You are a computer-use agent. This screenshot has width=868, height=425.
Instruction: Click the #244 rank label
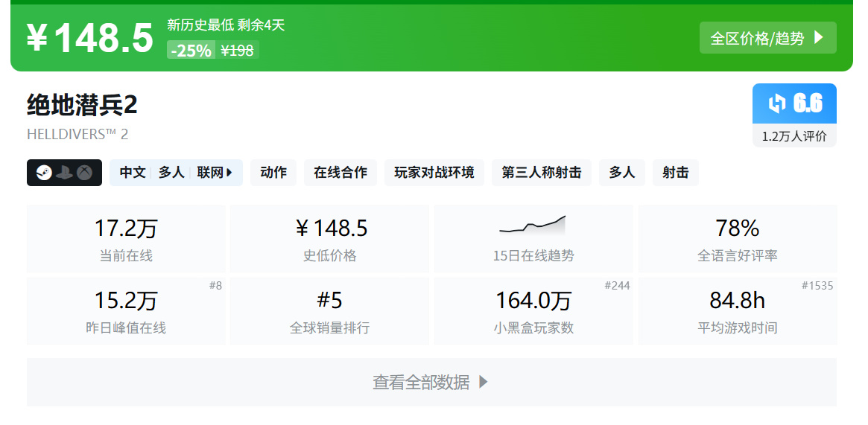(x=617, y=286)
